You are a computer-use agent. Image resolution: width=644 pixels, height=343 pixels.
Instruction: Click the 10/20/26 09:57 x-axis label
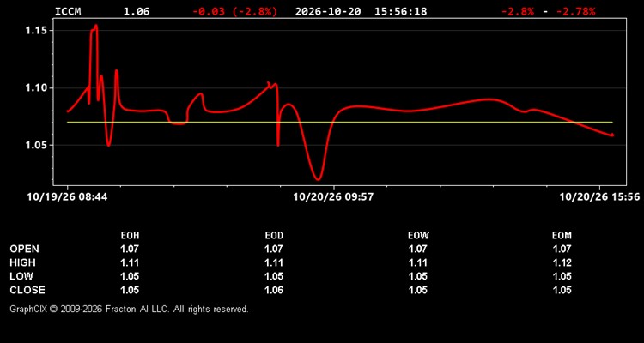pos(333,197)
